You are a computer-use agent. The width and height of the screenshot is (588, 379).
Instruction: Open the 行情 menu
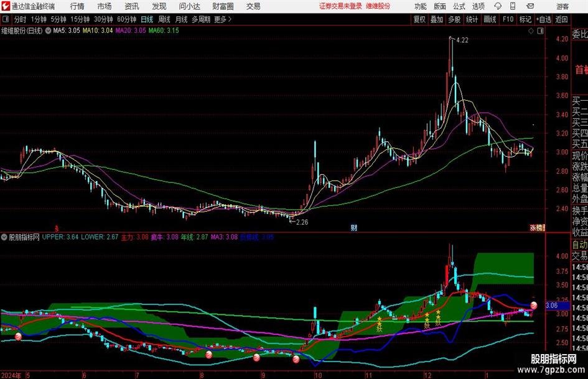tap(77, 6)
